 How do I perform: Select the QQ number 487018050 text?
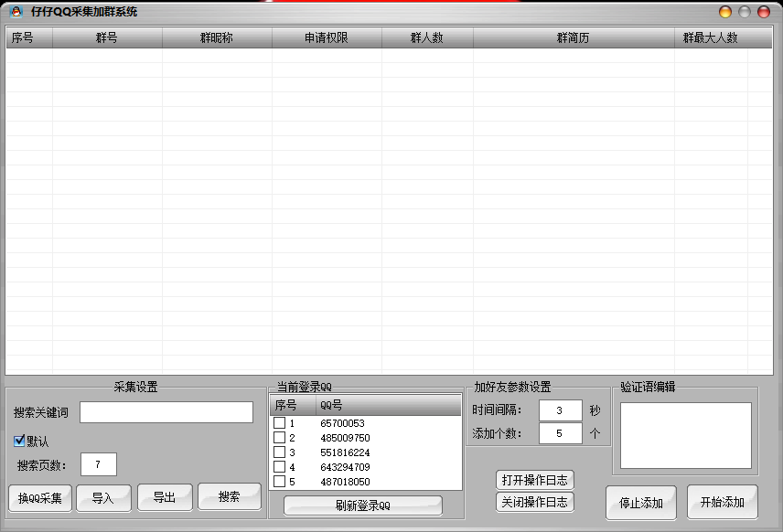click(x=345, y=482)
